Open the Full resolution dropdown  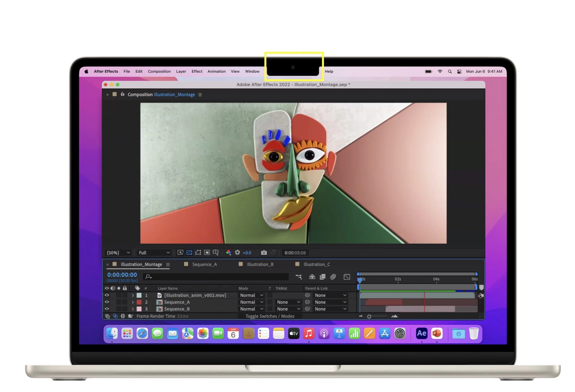click(154, 253)
